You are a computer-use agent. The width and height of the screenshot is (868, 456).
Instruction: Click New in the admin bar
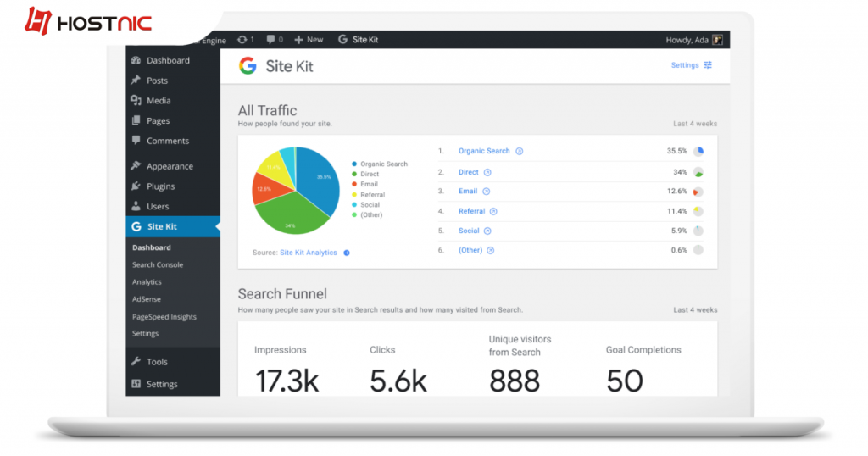click(x=309, y=39)
